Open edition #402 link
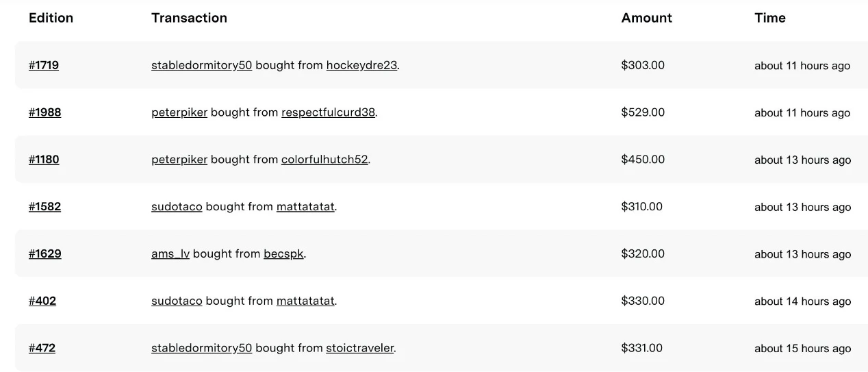868x372 pixels. [42, 301]
